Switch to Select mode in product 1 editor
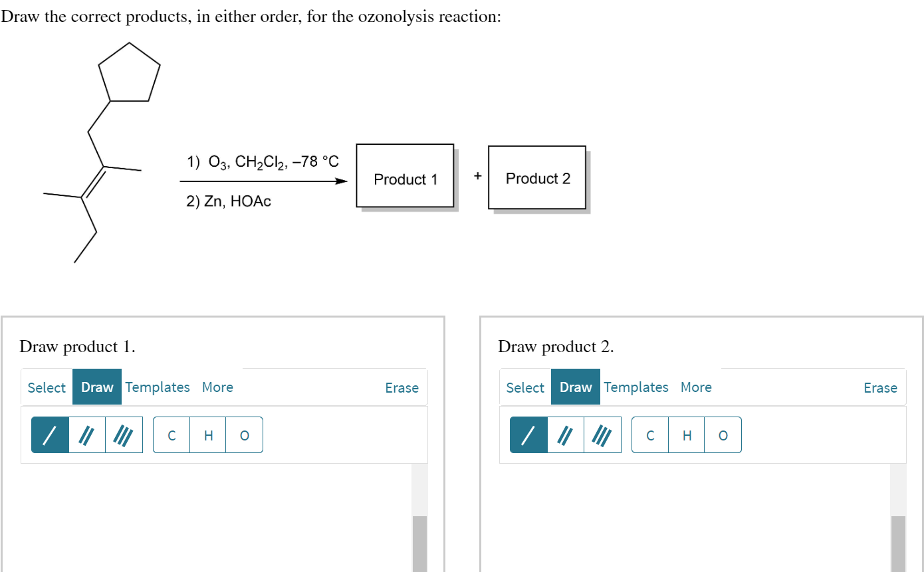This screenshot has width=924, height=572. 47,387
